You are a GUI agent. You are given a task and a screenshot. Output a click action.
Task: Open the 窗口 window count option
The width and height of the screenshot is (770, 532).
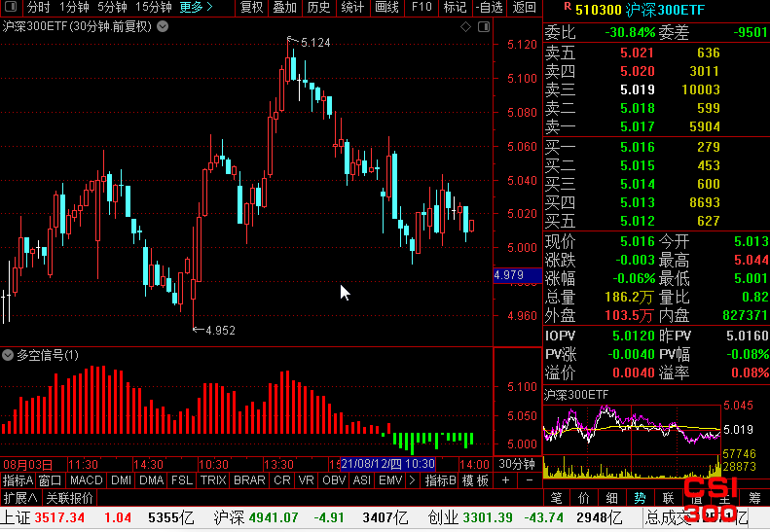[50, 480]
